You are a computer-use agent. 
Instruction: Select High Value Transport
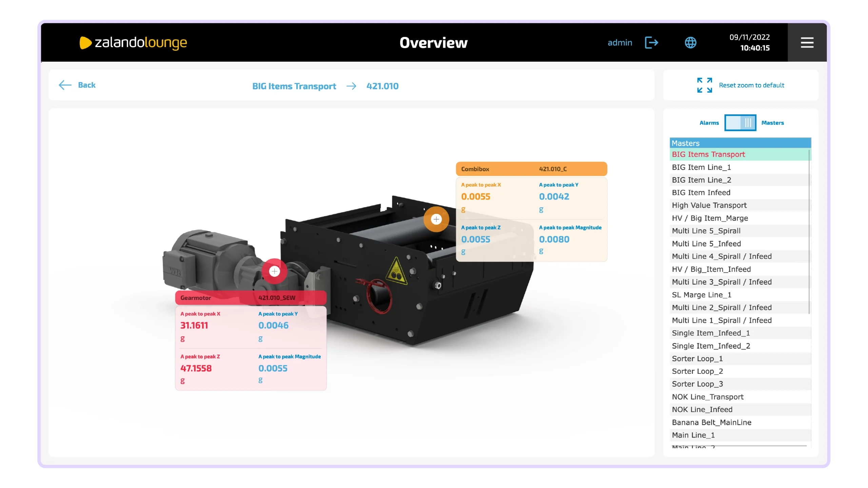[x=739, y=205]
